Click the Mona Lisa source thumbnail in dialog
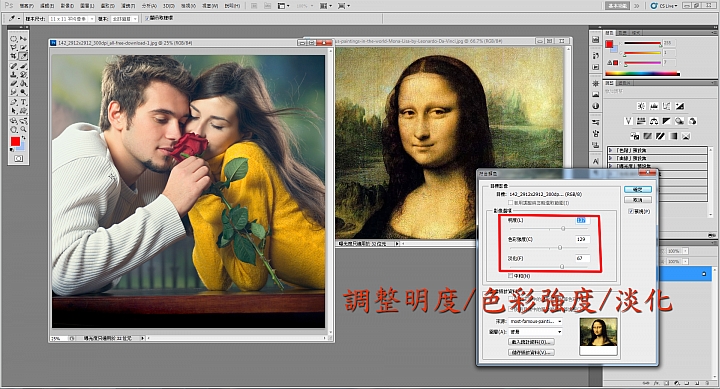Screen dimensions: 720x389 [598, 332]
